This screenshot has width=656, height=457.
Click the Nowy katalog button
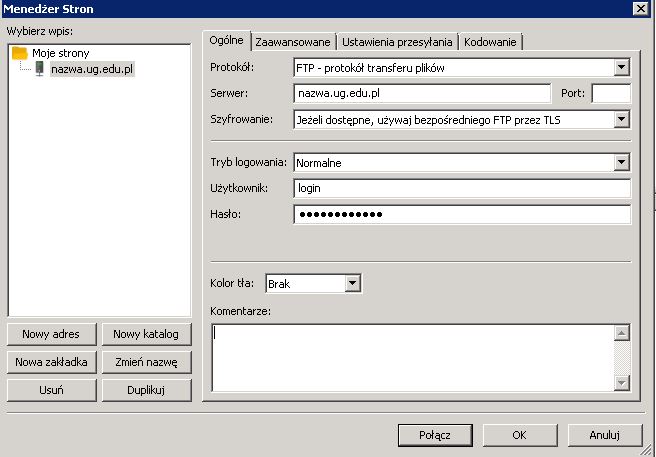click(145, 334)
